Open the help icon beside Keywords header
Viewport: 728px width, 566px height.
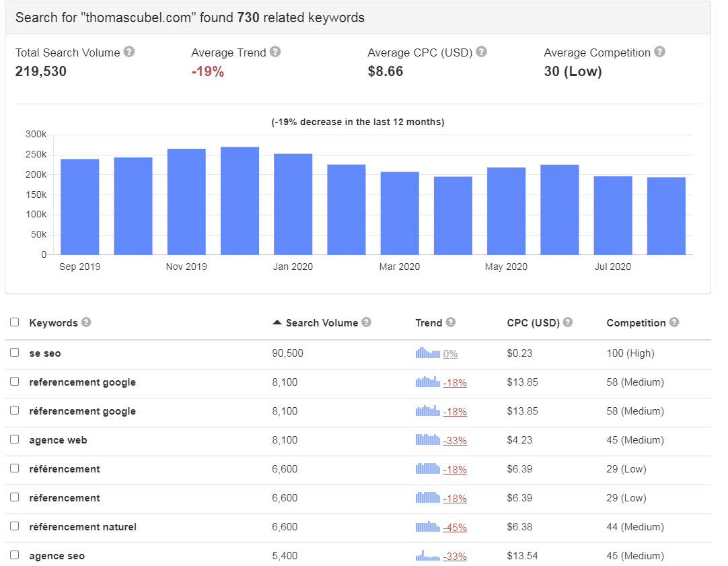tap(85, 322)
